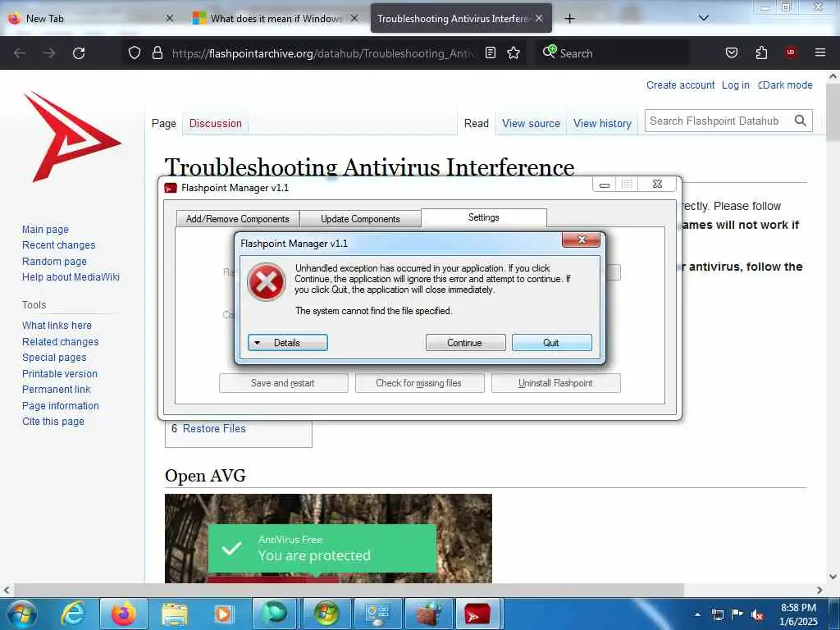Viewport: 840px width, 630px height.
Task: Click the page scroll down arrow
Action: click(x=833, y=577)
